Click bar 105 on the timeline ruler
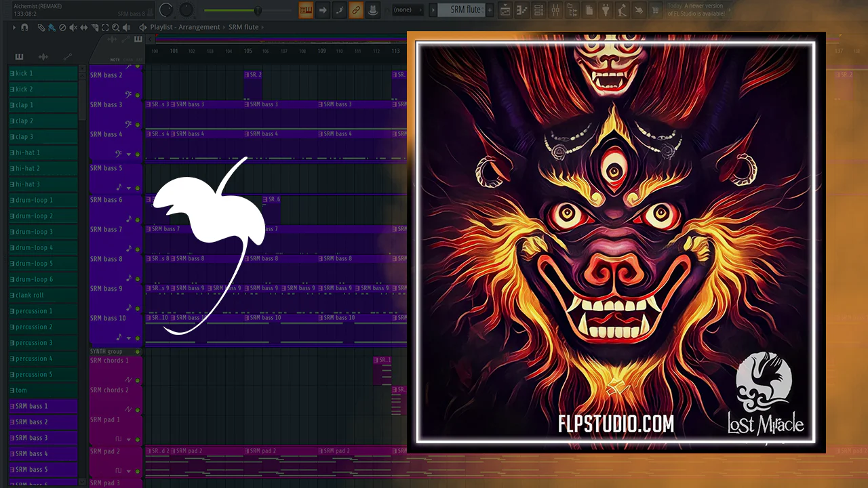The image size is (868, 488). (x=248, y=51)
